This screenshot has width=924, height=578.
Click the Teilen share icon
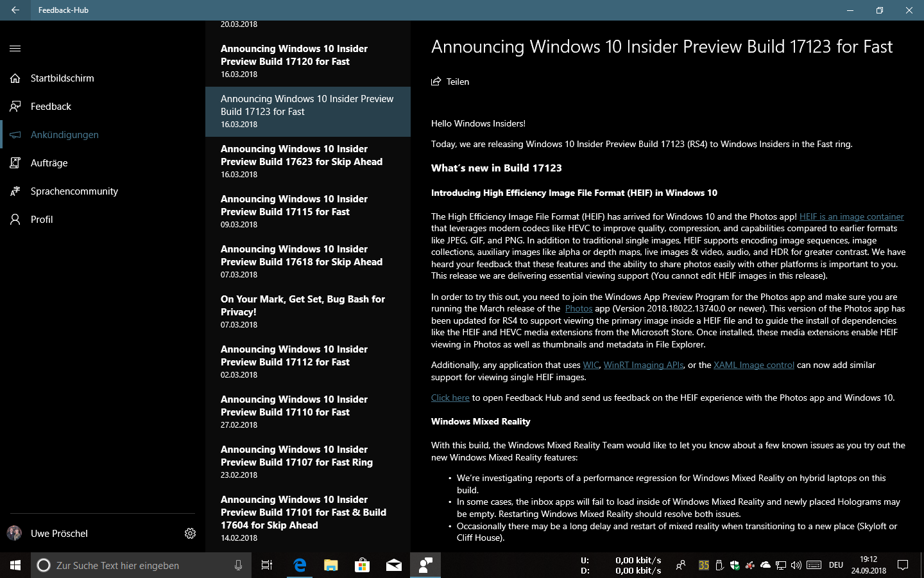tap(436, 82)
